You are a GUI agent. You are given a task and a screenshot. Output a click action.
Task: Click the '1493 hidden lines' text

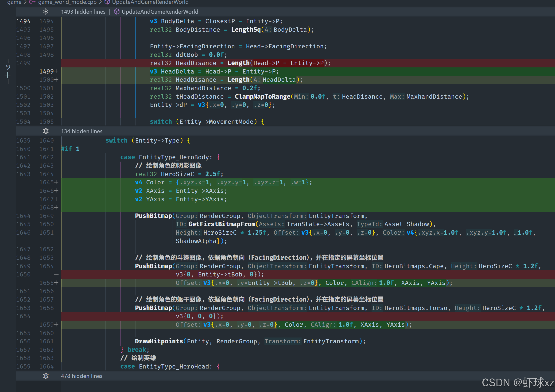click(x=83, y=12)
